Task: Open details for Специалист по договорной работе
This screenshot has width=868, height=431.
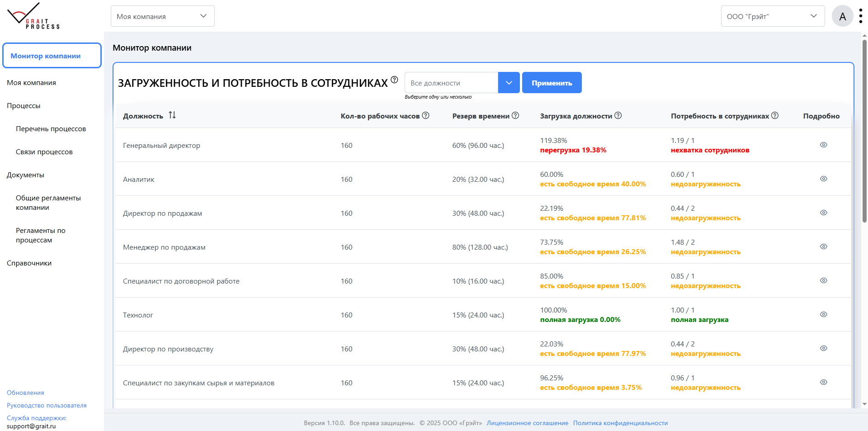Action: [823, 280]
